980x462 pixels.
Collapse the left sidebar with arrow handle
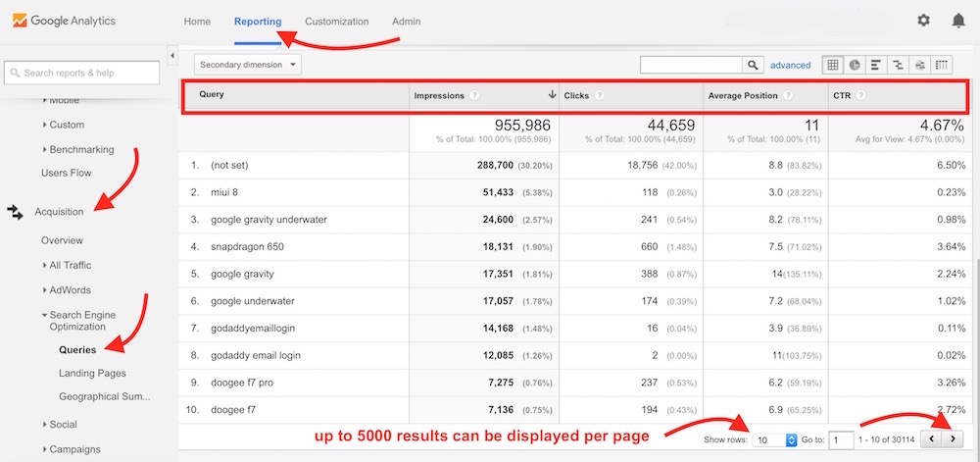[x=172, y=56]
